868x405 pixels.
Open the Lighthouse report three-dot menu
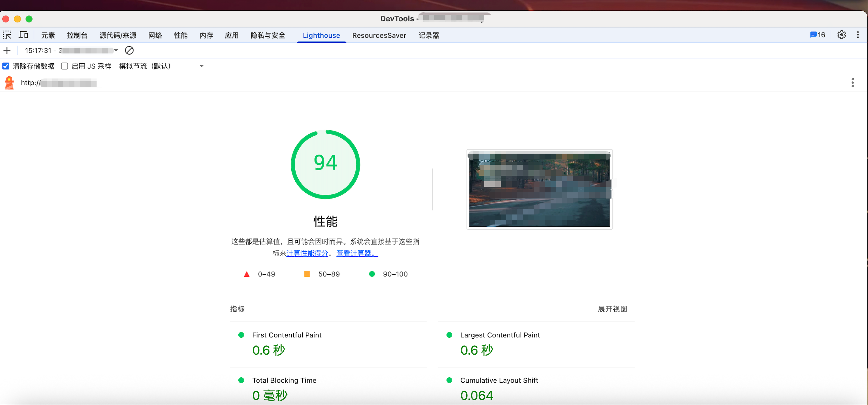pos(853,83)
